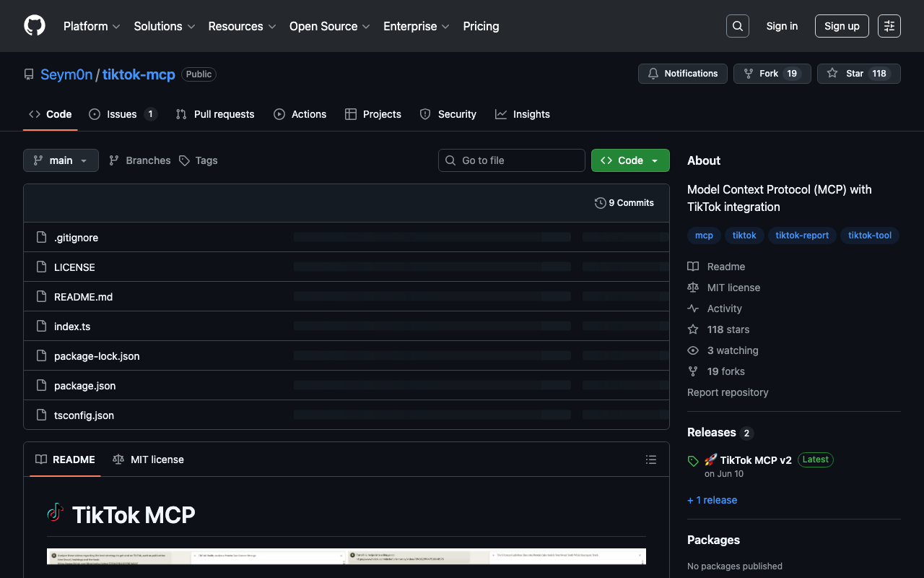
Task: Expand the Solutions navigation menu
Action: point(164,26)
